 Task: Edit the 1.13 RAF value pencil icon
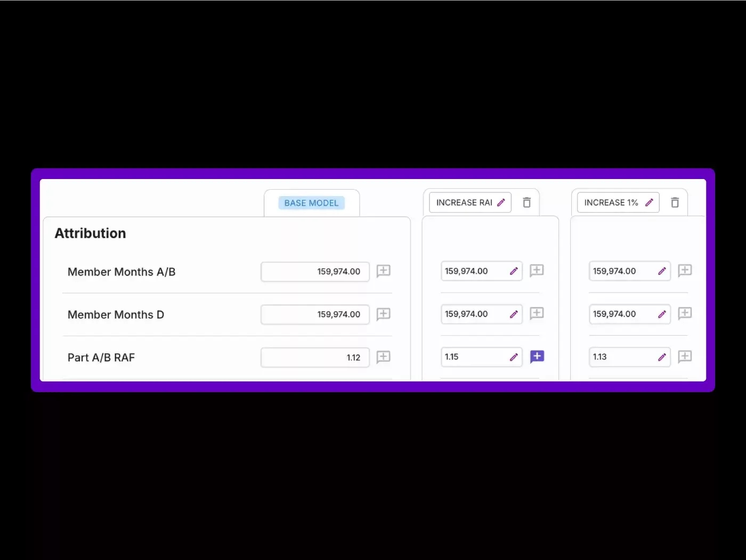click(x=662, y=357)
